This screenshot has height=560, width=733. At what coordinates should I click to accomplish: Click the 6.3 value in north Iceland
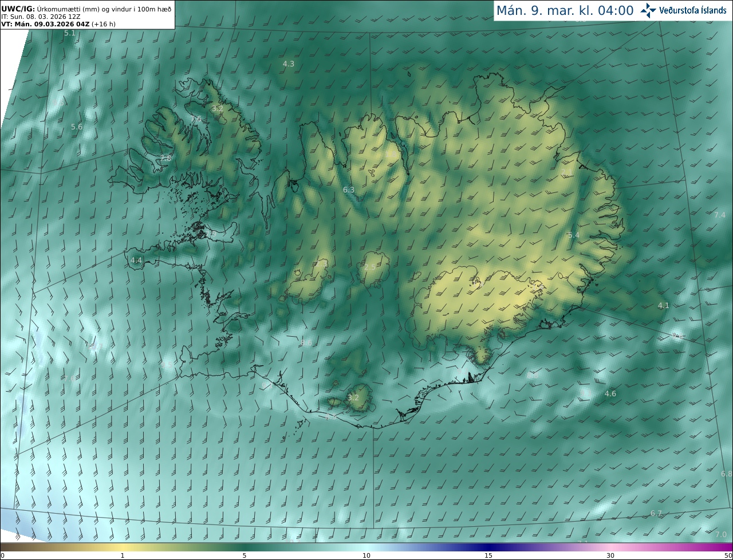tap(349, 190)
